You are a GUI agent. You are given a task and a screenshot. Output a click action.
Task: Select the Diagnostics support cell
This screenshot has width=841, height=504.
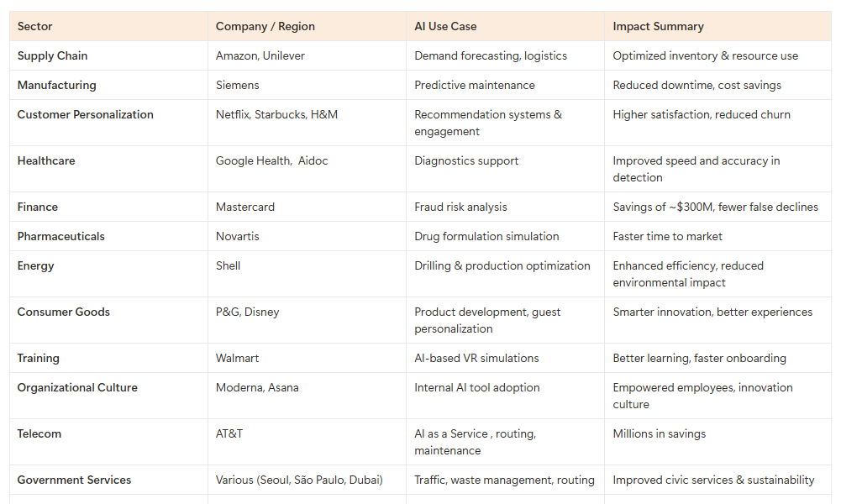pos(466,161)
